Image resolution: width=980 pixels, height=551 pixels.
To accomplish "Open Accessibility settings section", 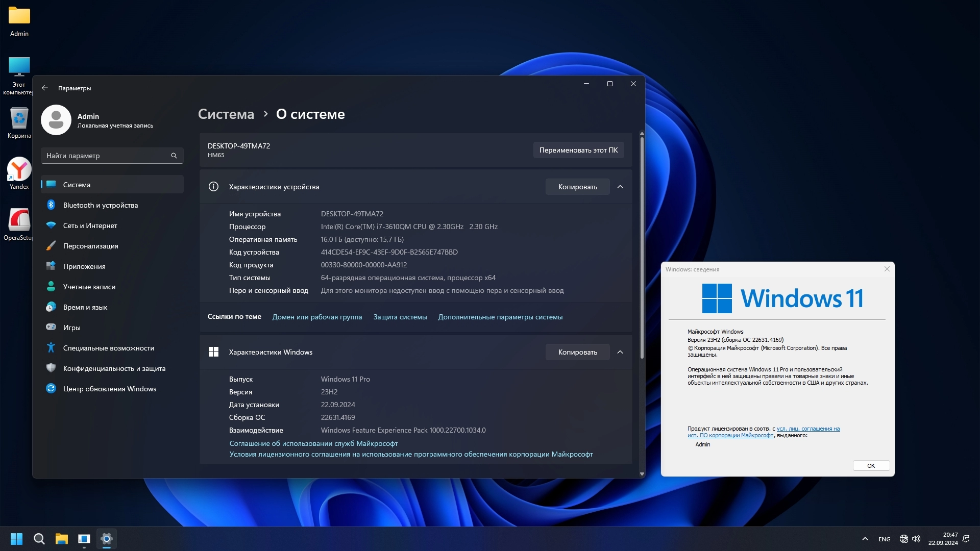I will tap(108, 348).
